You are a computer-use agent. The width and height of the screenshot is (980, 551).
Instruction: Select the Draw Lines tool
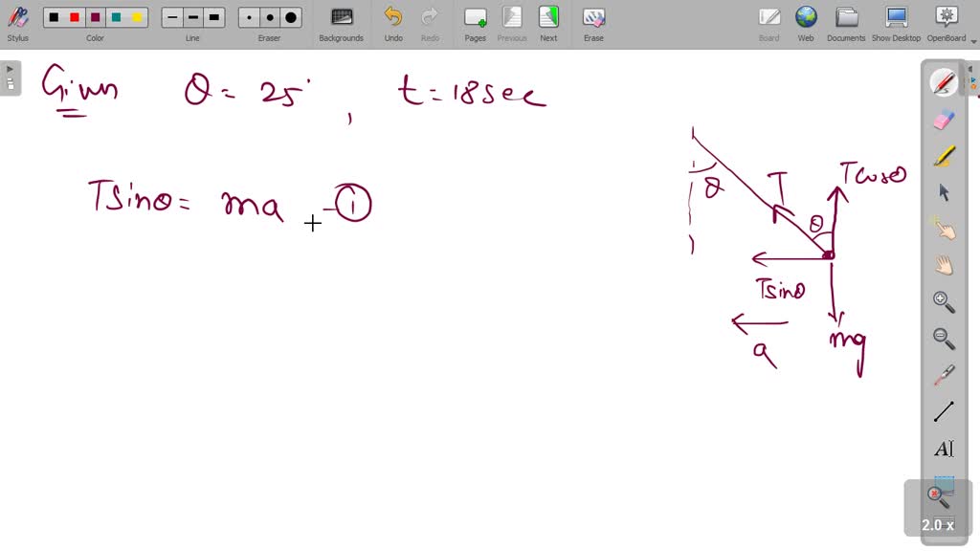[943, 411]
